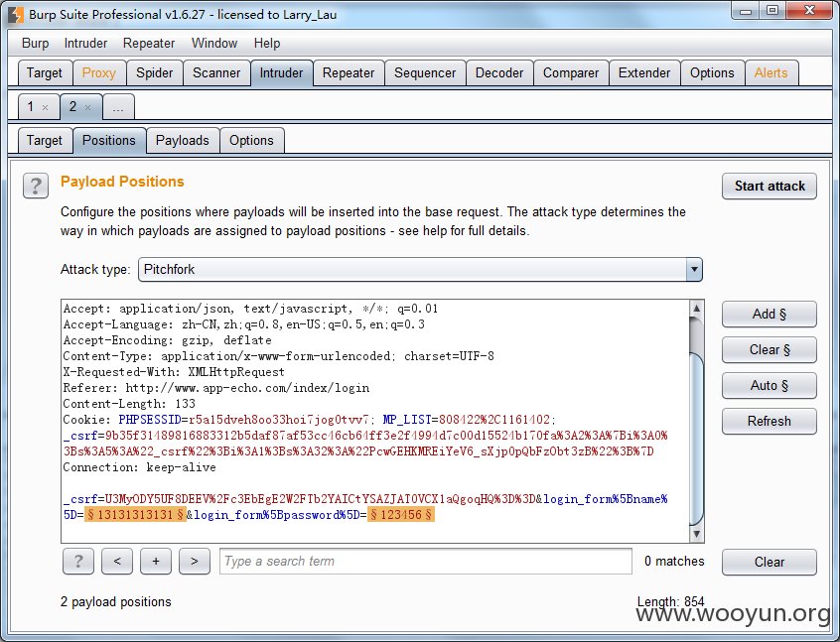Image resolution: width=840 pixels, height=642 pixels.
Task: Click the Start attack button
Action: [x=770, y=186]
